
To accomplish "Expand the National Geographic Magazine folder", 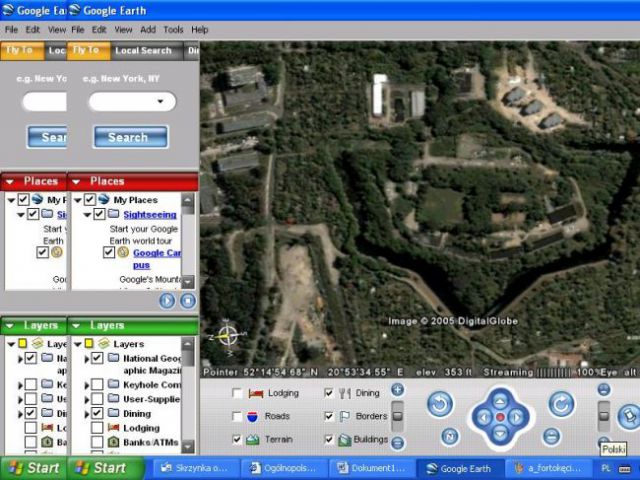I will point(87,359).
